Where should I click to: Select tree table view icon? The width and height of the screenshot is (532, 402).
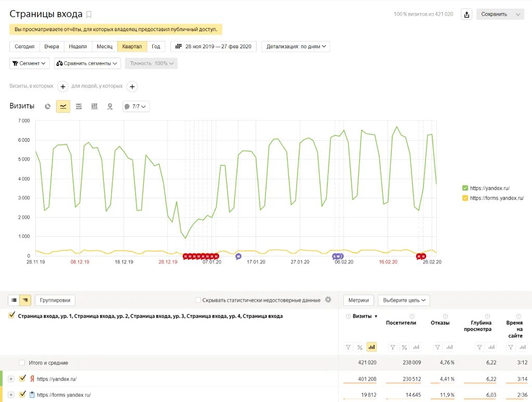click(x=25, y=300)
